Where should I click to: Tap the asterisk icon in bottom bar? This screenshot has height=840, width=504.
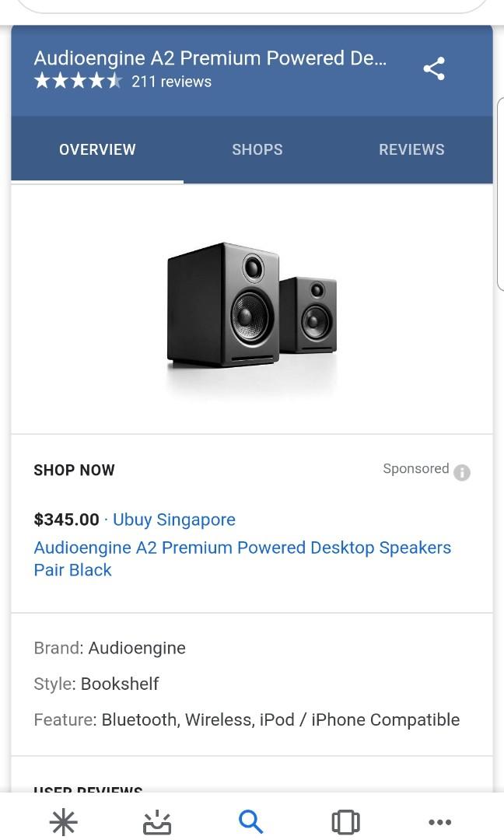(x=63, y=821)
